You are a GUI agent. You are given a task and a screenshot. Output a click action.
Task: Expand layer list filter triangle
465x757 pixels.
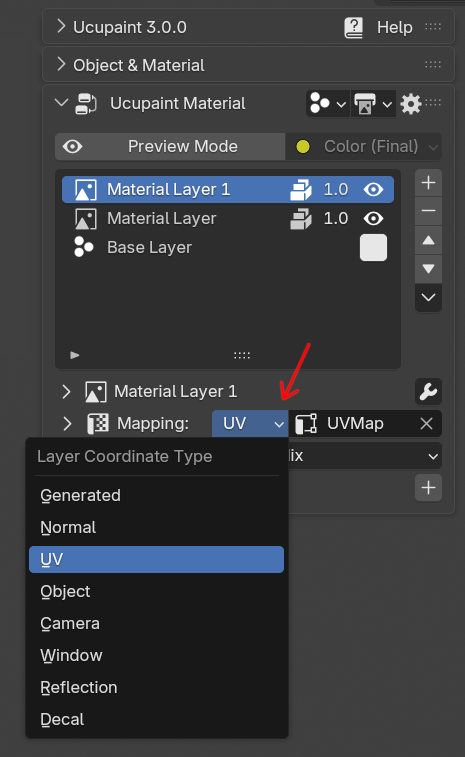tap(74, 355)
